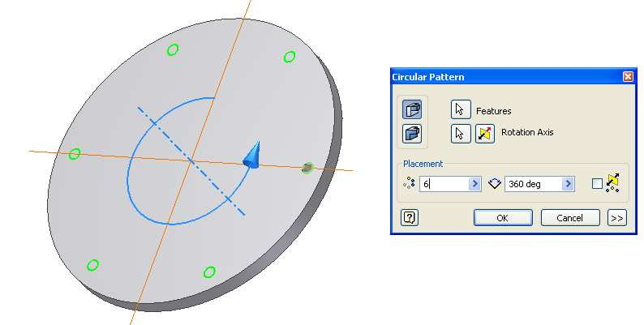
Task: Click the occurrence count icon in Placement
Action: [x=410, y=183]
